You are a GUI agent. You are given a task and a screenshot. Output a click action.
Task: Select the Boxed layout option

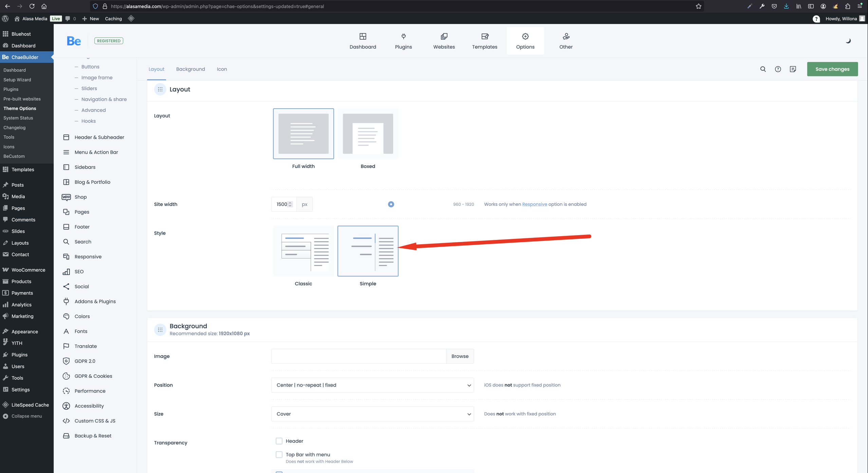click(368, 134)
